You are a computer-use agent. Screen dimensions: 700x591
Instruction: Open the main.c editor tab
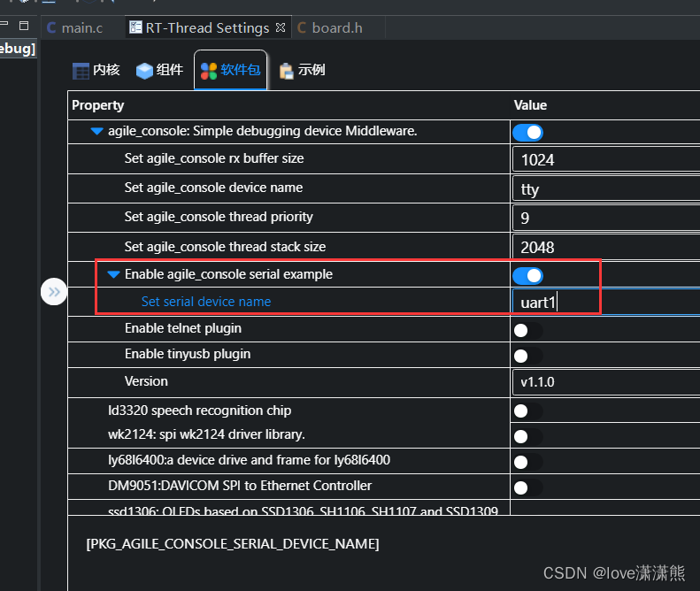[75, 27]
